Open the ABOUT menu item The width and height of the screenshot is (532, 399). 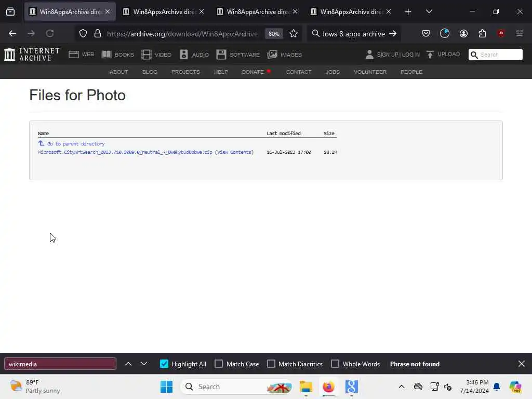click(x=119, y=72)
